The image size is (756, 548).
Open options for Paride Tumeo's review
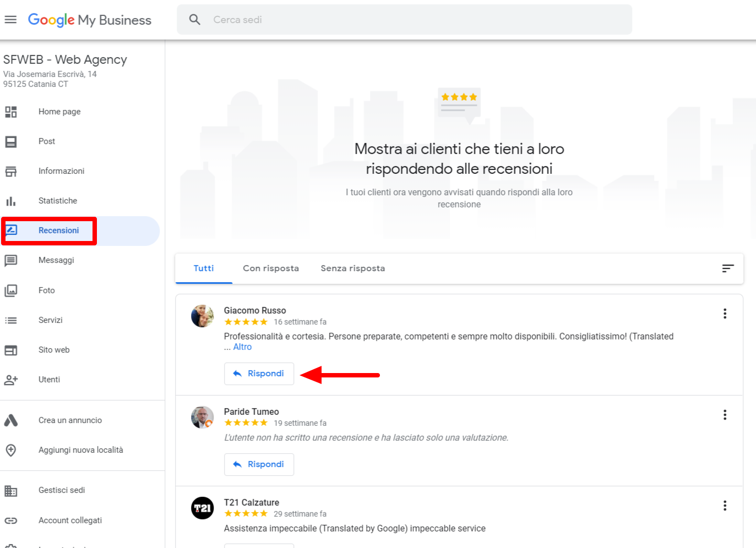725,414
